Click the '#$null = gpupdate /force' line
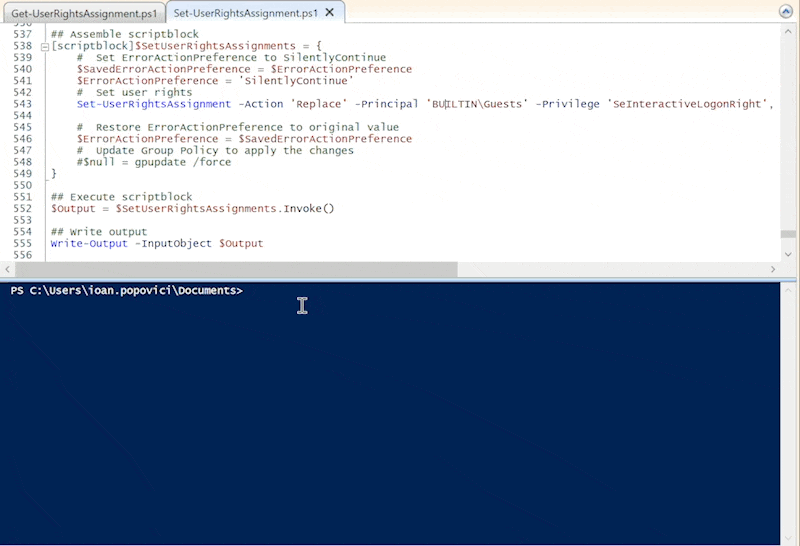800x546 pixels. (154, 162)
